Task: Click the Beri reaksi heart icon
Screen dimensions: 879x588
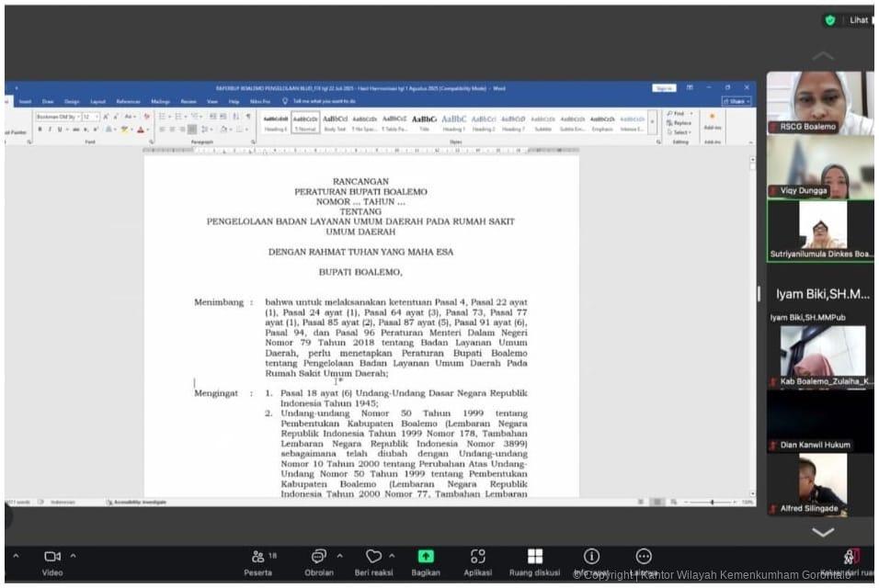Action: [x=373, y=557]
